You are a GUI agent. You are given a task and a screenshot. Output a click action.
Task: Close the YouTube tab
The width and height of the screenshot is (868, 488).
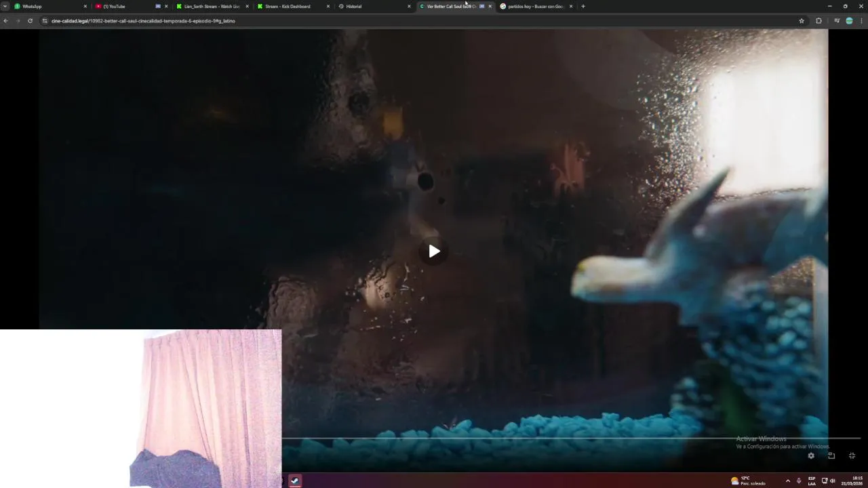point(166,6)
